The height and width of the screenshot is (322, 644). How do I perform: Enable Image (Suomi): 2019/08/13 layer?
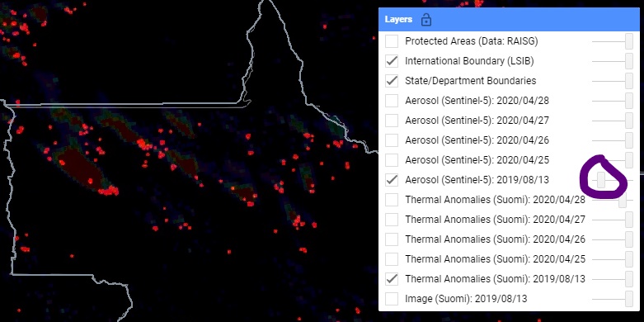pos(392,299)
